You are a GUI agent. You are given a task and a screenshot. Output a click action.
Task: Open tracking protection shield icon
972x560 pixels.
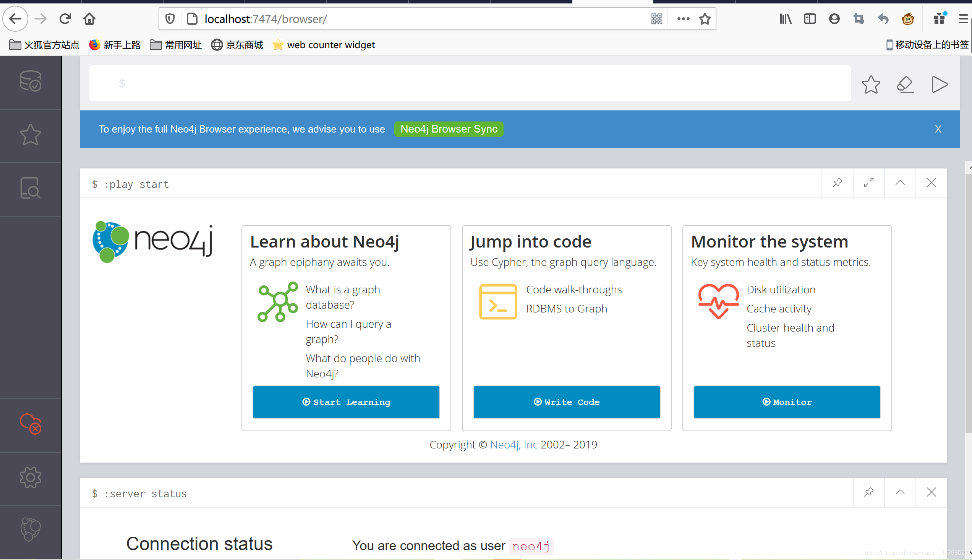pyautogui.click(x=170, y=18)
